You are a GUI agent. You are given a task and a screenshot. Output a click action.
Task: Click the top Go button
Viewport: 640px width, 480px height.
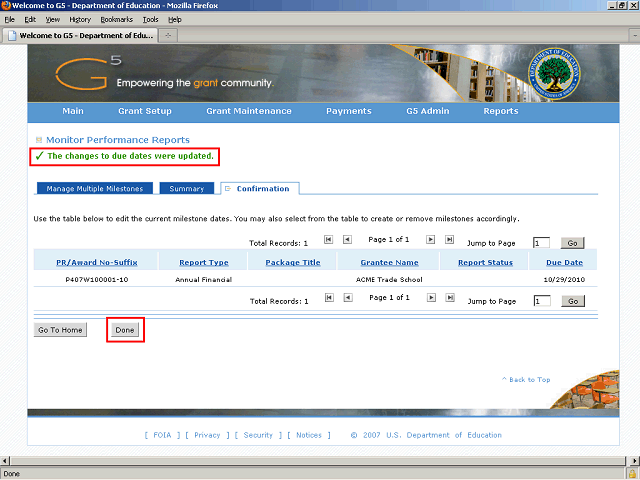coord(572,243)
